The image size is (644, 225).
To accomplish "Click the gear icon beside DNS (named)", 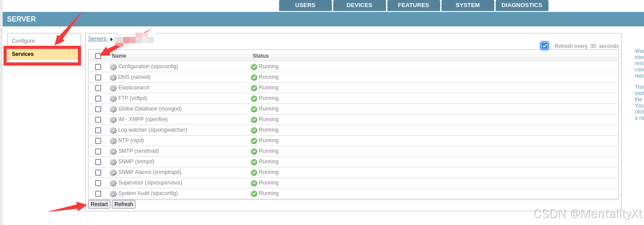I will pyautogui.click(x=113, y=77).
